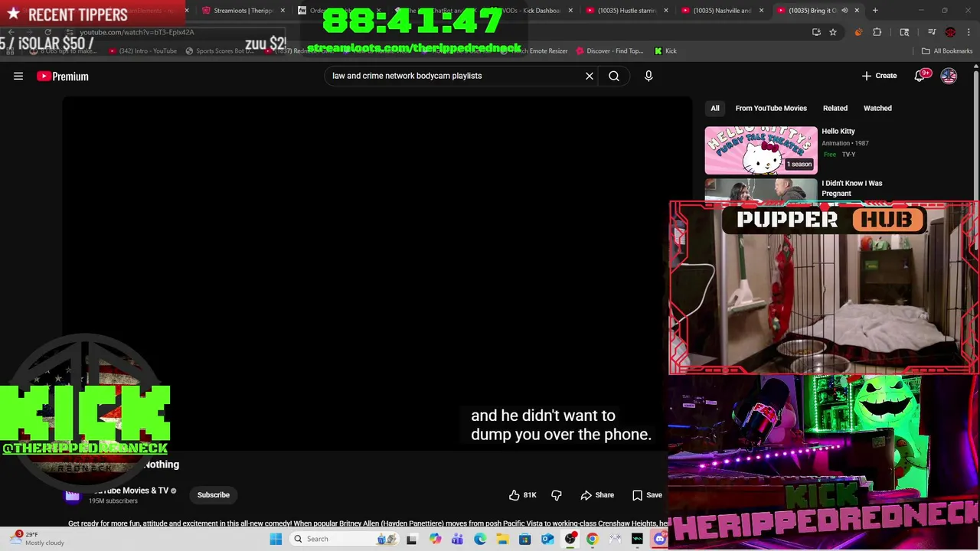This screenshot has height=551, width=980.
Task: Open OBS Studio from the taskbar
Action: tap(570, 539)
